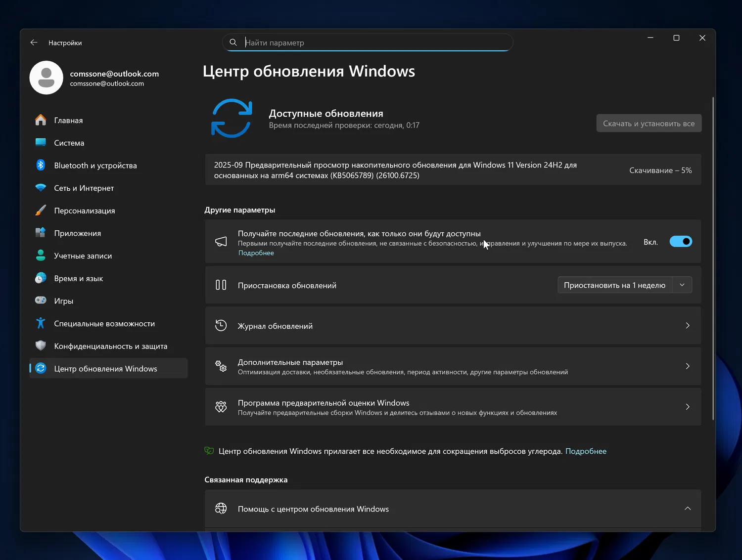Click the Доступные обновления heading
This screenshot has height=560, width=742.
(326, 114)
